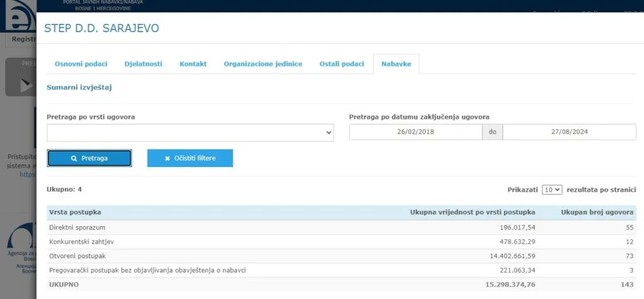
Task: Open the Sumarni izvještaj link
Action: 79,87
